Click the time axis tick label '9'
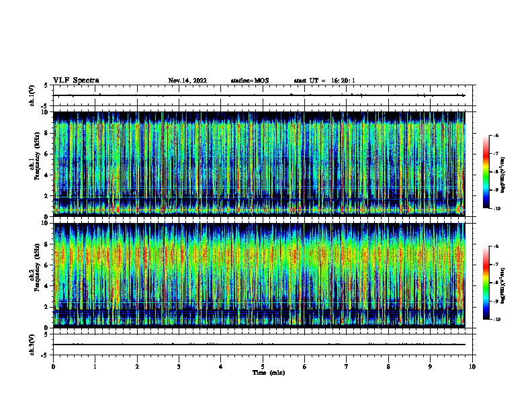The image size is (532, 411). [x=430, y=367]
